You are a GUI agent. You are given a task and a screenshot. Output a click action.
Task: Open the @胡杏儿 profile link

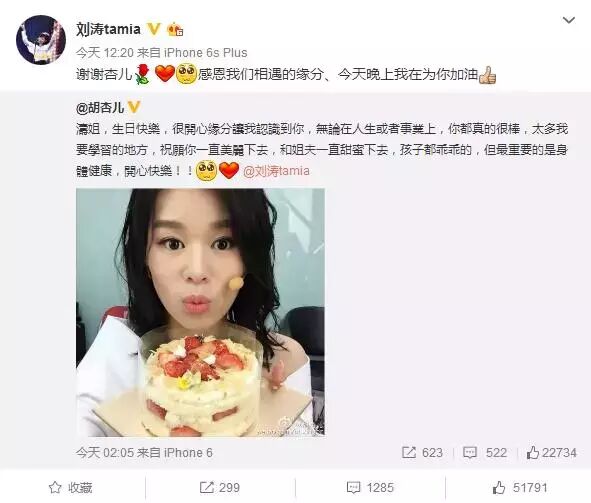100,108
